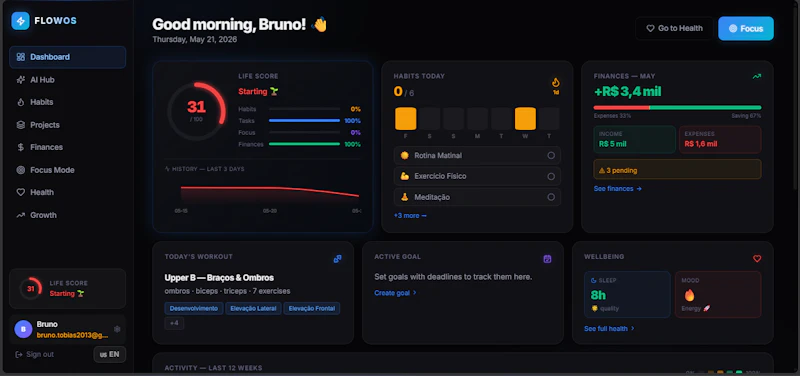Click the Sign out link
800x376 pixels.
pos(35,355)
